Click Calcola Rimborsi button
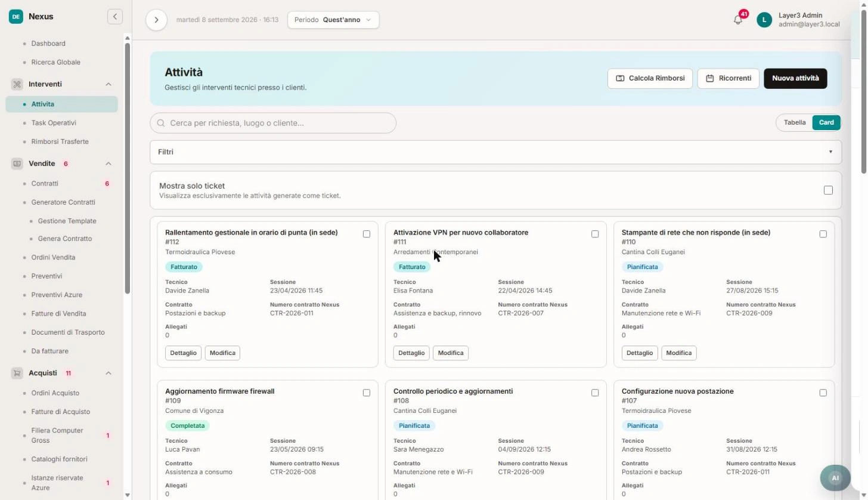This screenshot has width=868, height=500. tap(650, 78)
